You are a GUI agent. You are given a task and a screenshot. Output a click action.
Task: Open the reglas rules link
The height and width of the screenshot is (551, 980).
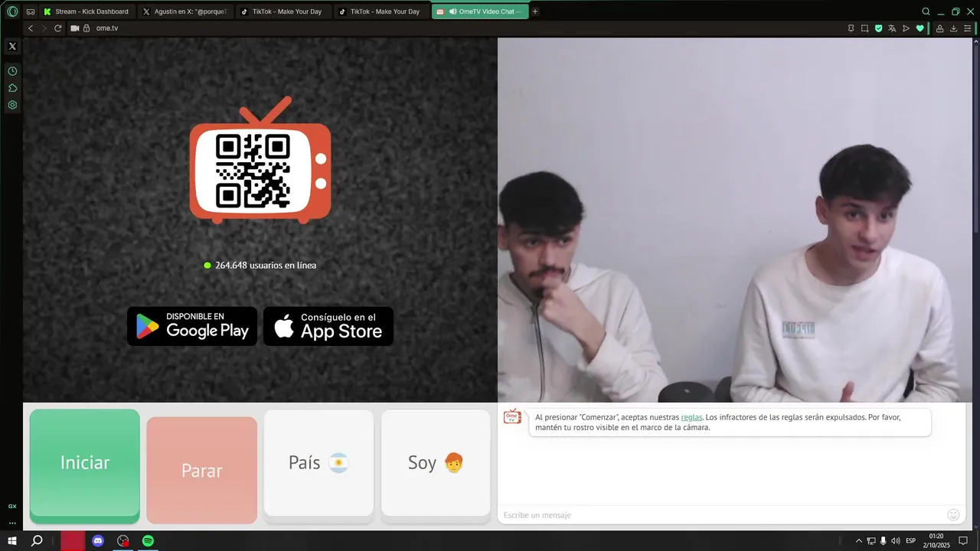click(x=691, y=417)
